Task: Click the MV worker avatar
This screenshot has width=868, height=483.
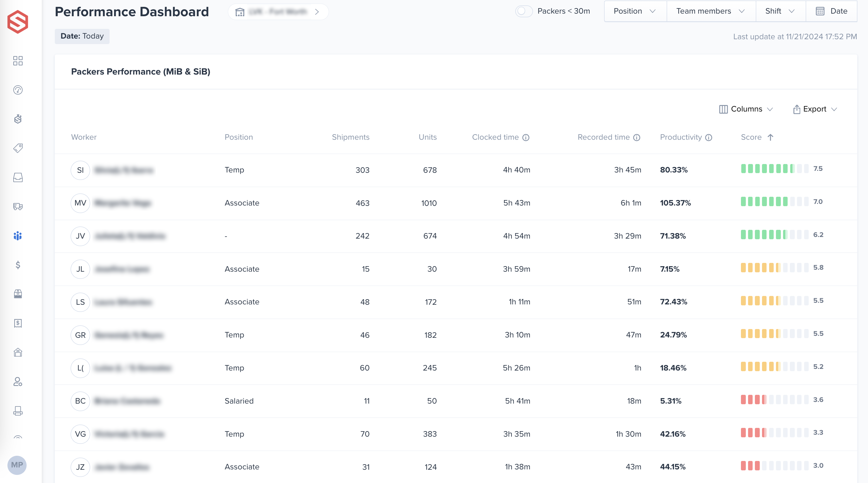Action: click(80, 203)
